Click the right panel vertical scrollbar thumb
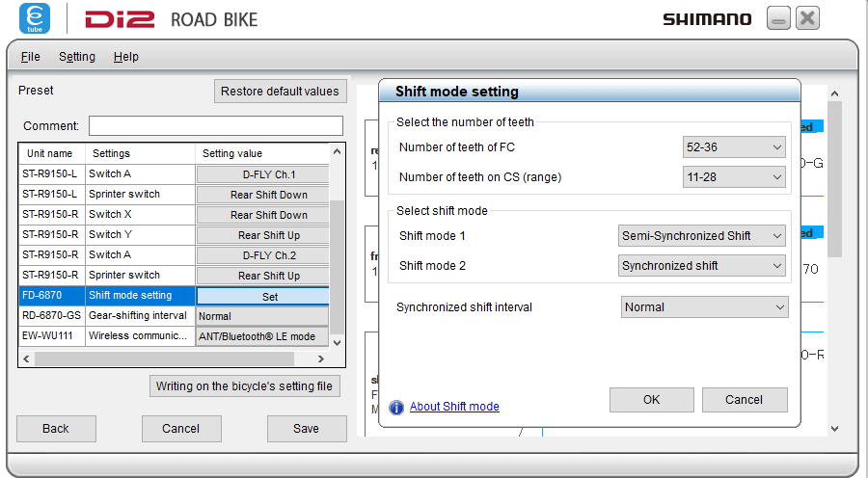Image resolution: width=868 pixels, height=478 pixels. (x=835, y=179)
